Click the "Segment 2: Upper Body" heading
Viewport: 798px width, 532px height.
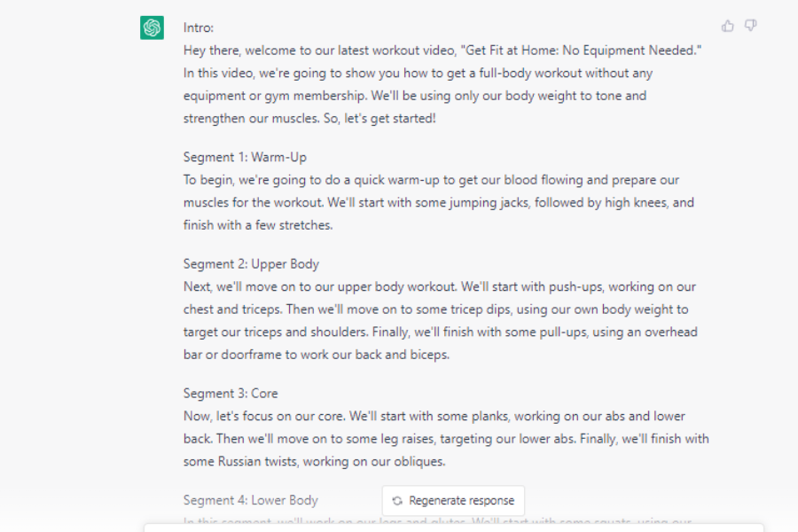coord(251,264)
